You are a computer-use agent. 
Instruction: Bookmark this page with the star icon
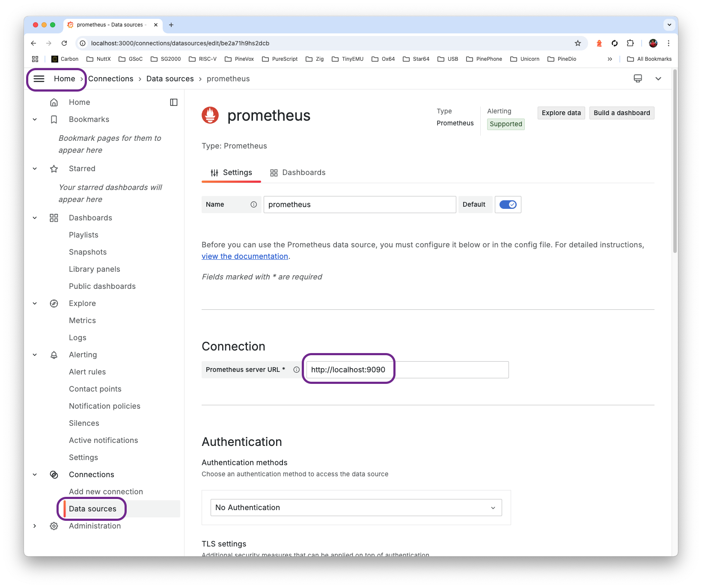pos(578,43)
